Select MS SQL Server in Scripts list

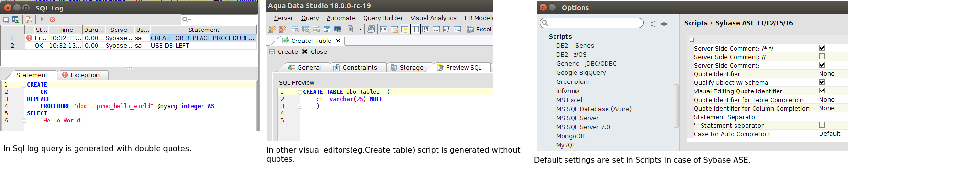tap(577, 118)
